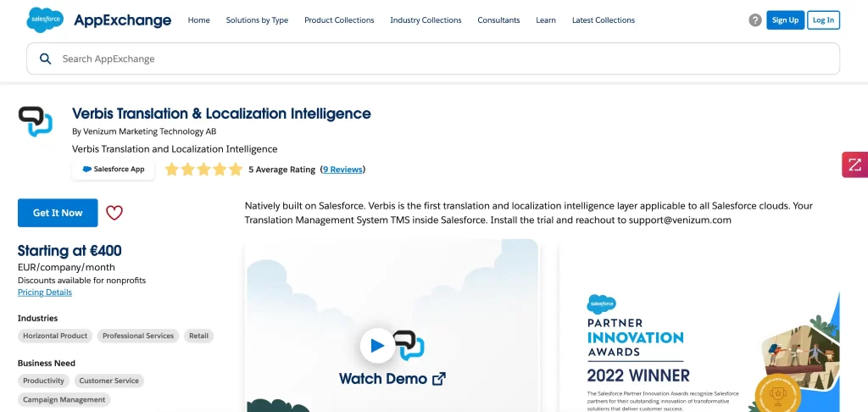Open the help question mark icon
The width and height of the screenshot is (868, 412).
pos(754,20)
